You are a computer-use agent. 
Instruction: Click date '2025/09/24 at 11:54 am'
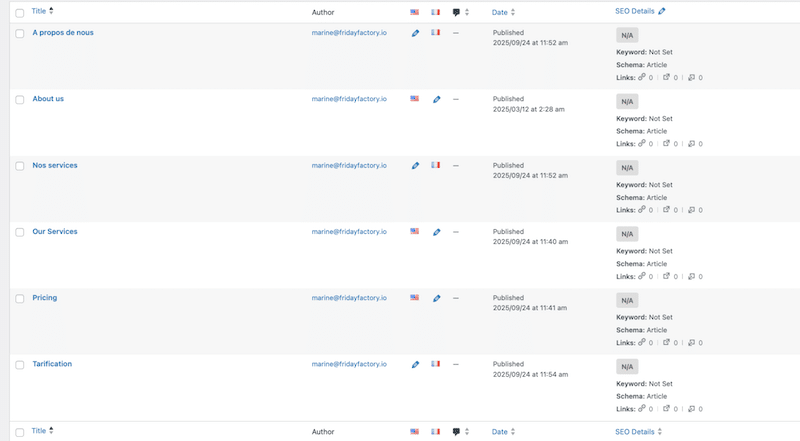click(530, 375)
